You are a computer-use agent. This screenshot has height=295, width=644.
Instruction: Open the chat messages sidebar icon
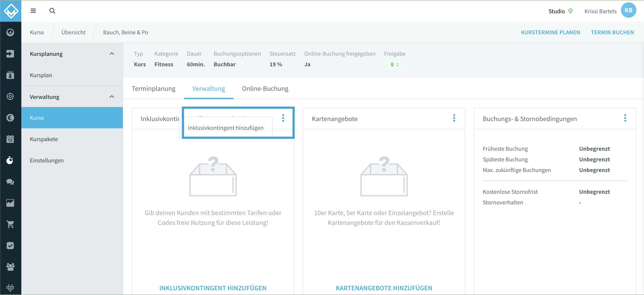coord(10,182)
